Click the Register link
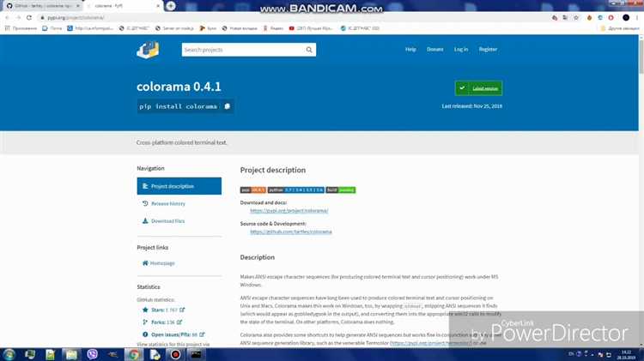Viewport: 644px width, 361px height. (x=488, y=49)
